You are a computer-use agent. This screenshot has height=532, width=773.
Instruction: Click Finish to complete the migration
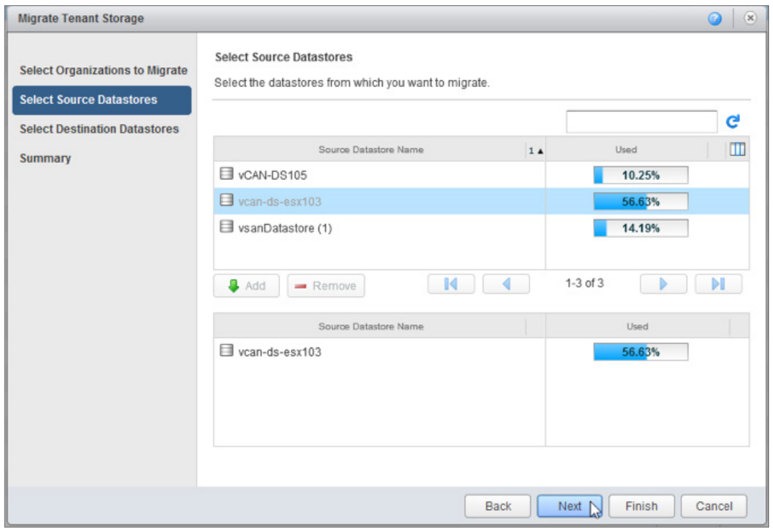click(x=641, y=506)
